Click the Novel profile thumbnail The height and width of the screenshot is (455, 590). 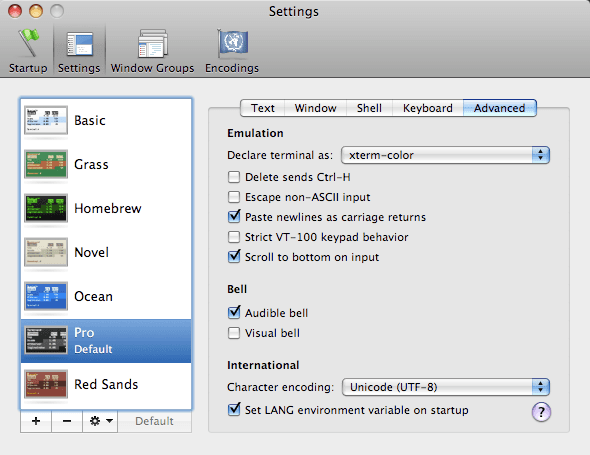46,252
